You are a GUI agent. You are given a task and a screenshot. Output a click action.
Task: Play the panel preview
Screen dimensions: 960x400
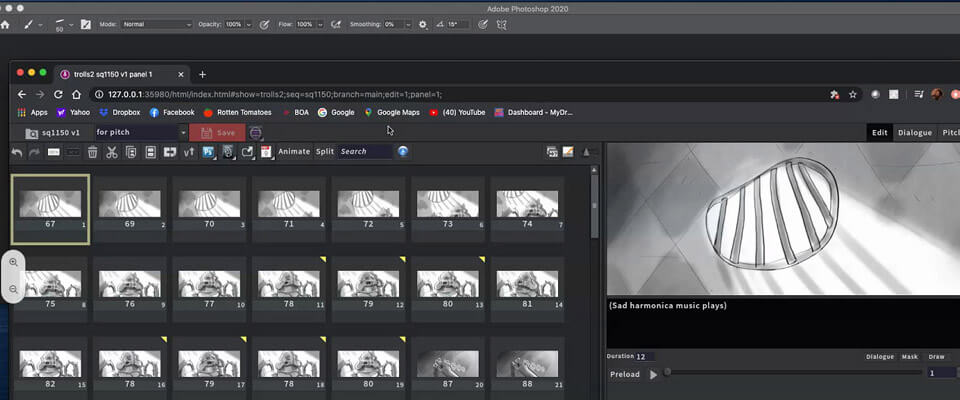coord(653,374)
